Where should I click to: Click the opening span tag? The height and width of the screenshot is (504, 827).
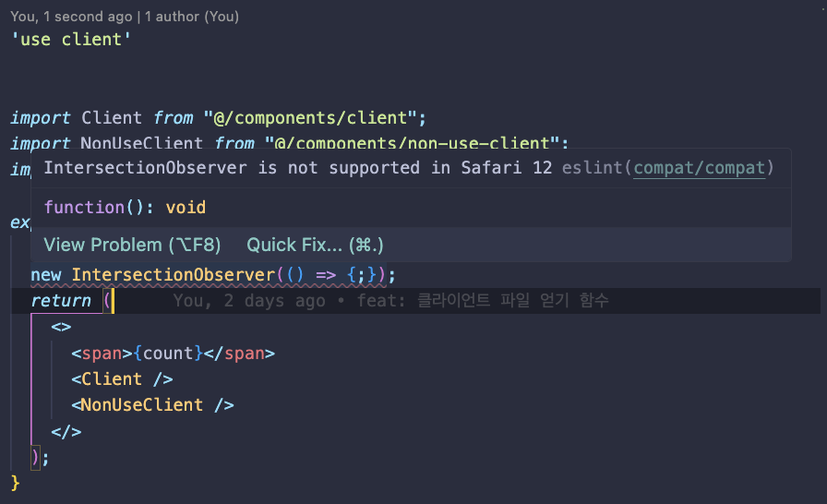pos(102,354)
